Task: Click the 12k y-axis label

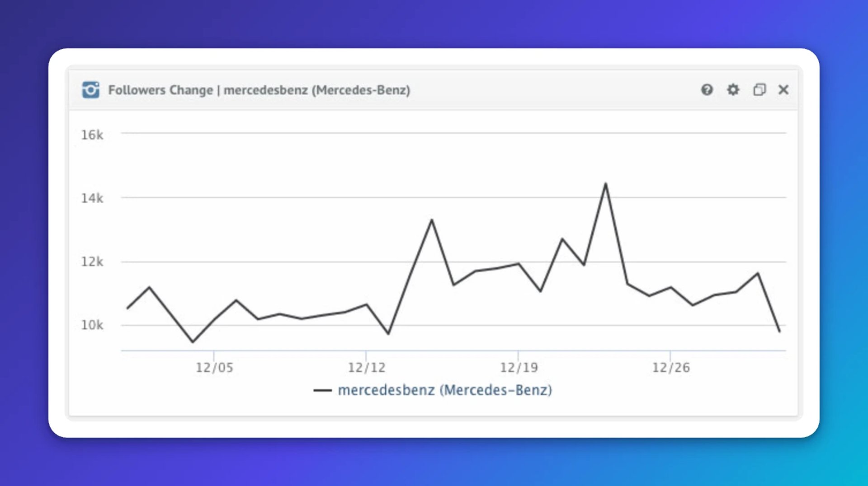Action: pos(92,262)
